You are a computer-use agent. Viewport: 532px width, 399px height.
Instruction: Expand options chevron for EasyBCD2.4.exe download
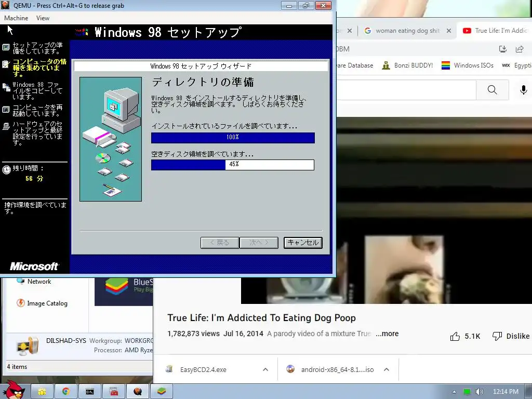(x=265, y=369)
